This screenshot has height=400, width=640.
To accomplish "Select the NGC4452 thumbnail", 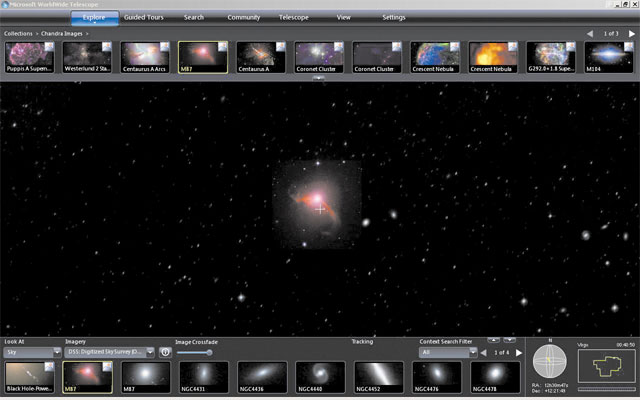I will (379, 378).
